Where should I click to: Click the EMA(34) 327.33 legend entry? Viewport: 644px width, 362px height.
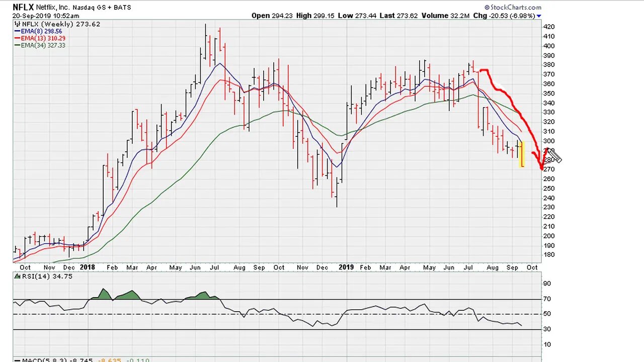pyautogui.click(x=43, y=45)
